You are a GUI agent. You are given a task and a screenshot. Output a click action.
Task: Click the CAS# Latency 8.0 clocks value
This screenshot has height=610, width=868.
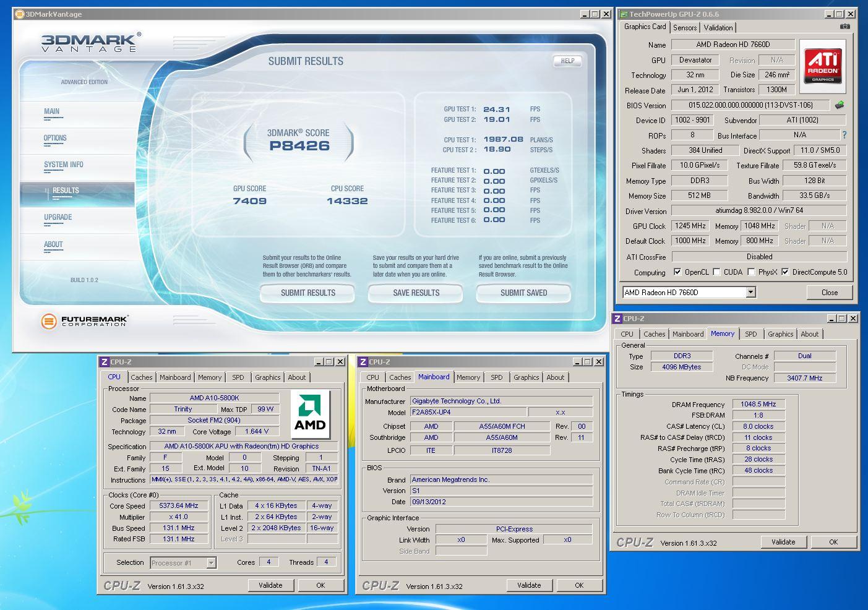758,426
